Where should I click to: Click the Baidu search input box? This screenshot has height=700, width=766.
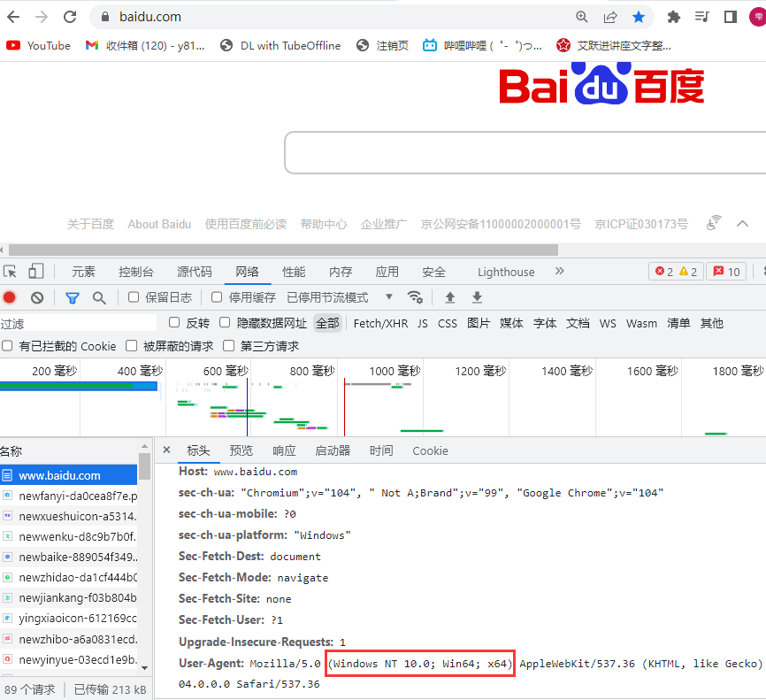pyautogui.click(x=522, y=153)
